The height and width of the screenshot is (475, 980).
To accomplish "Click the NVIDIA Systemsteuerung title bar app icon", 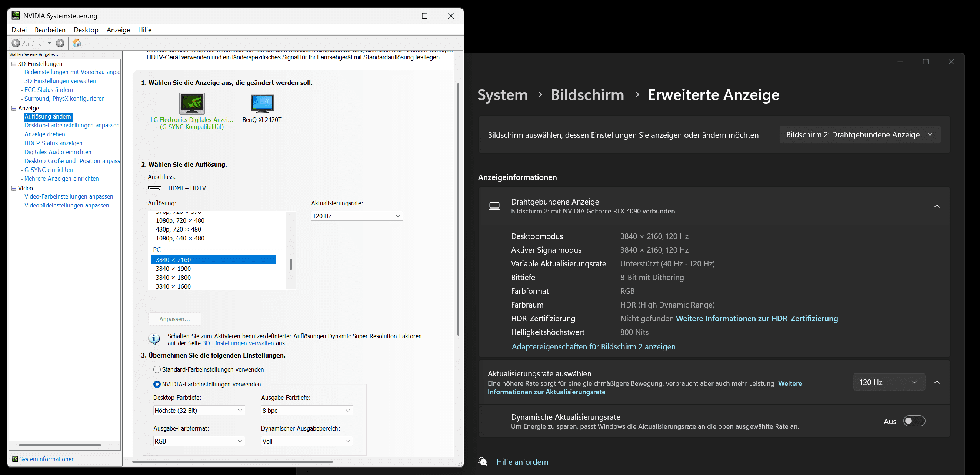I will 16,16.
